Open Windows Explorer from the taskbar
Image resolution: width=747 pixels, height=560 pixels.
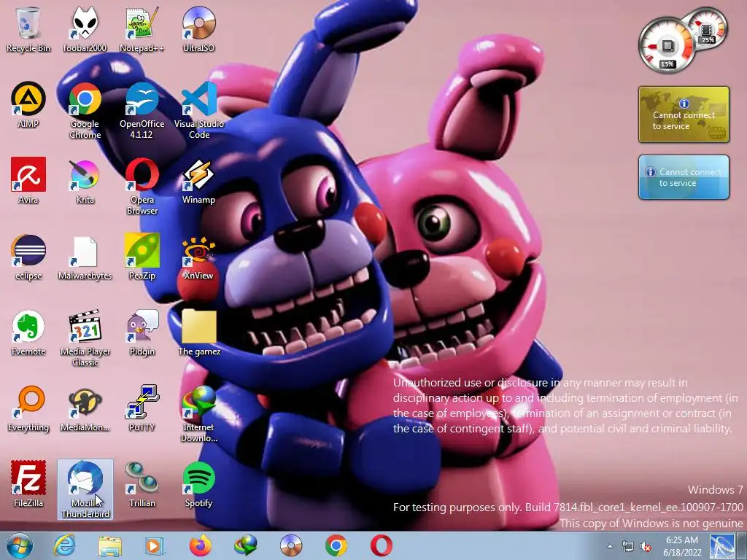click(110, 545)
